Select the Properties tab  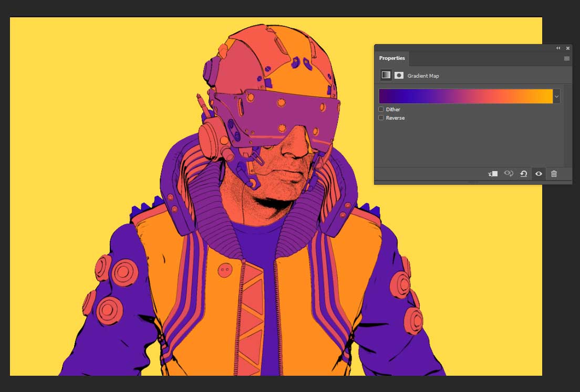tap(392, 58)
